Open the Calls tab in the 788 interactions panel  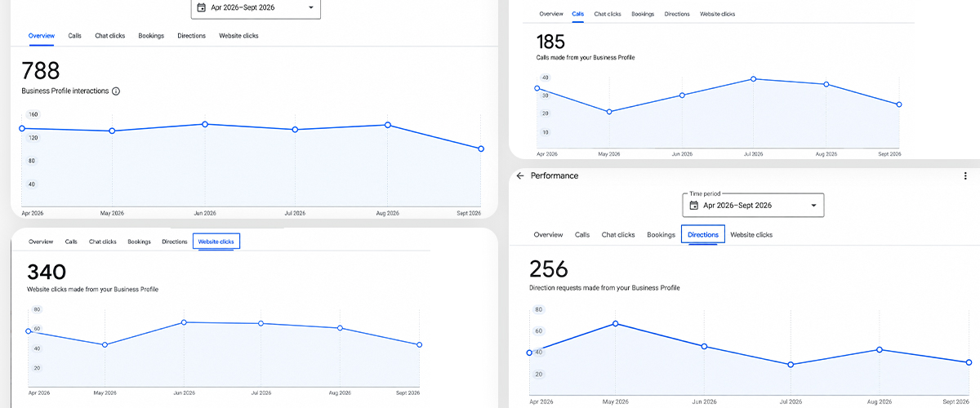click(74, 36)
